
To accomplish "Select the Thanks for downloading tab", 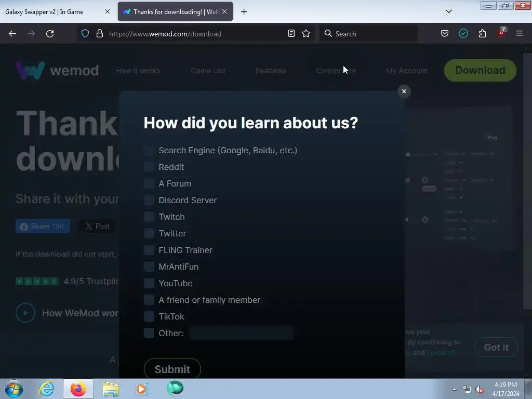I will (x=175, y=11).
